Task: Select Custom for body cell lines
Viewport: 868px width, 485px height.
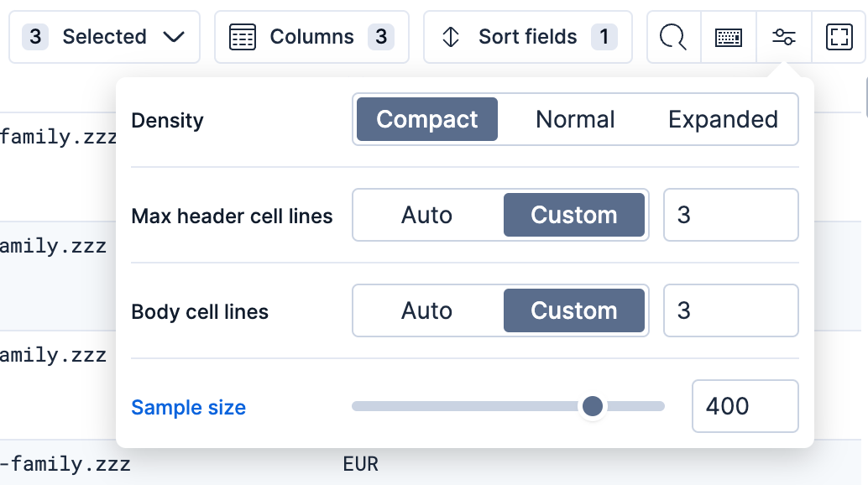Action: pos(574,310)
